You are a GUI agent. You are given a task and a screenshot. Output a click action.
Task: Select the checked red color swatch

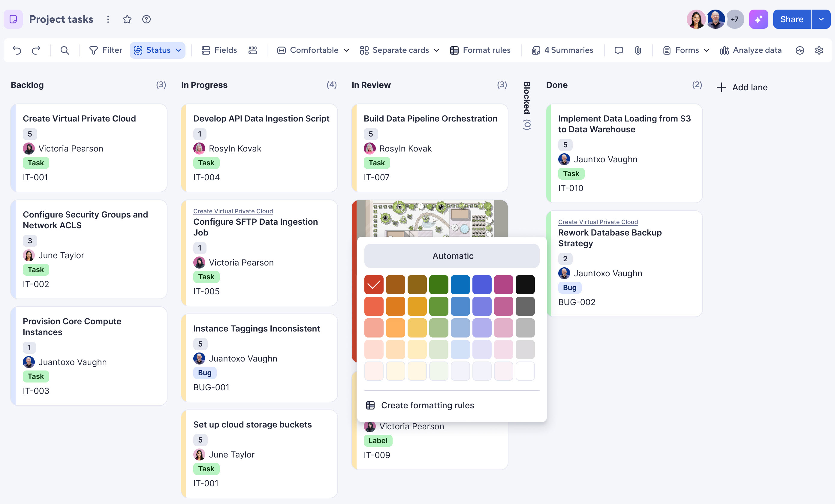click(x=374, y=284)
